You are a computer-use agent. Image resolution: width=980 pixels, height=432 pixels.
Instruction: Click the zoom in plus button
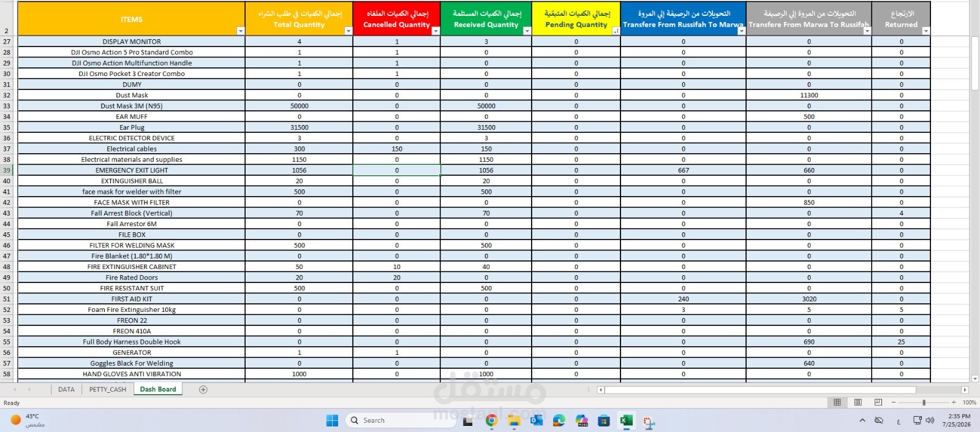[954, 403]
